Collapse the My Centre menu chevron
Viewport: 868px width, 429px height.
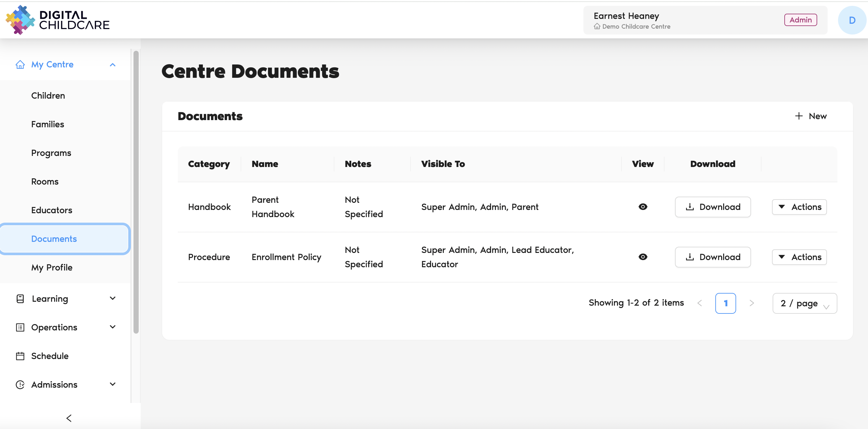[x=113, y=65]
